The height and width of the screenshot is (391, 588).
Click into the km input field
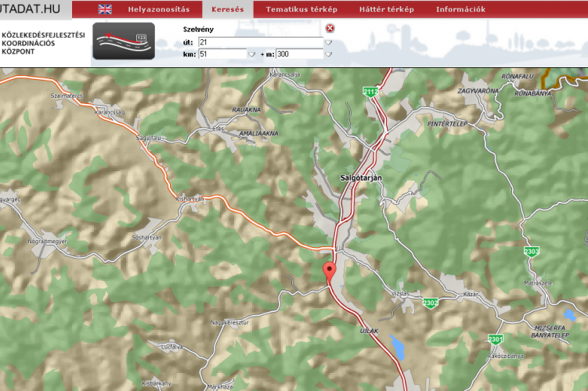(222, 55)
